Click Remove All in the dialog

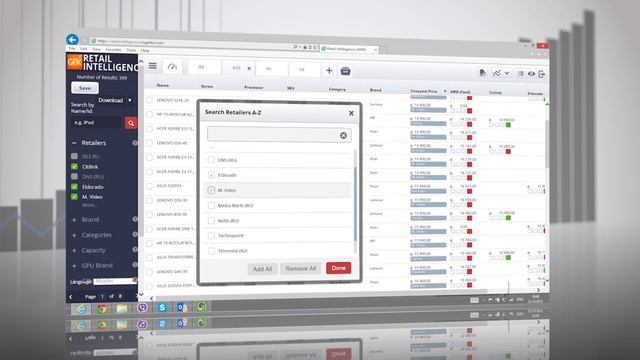(x=300, y=268)
